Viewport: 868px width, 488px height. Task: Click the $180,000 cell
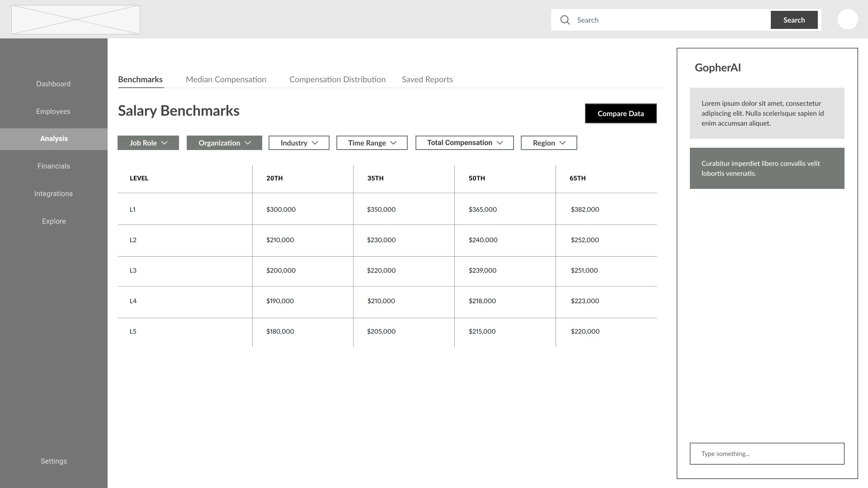280,331
